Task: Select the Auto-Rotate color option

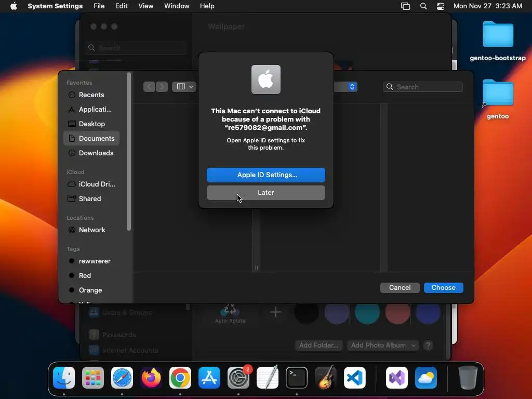Action: pyautogui.click(x=230, y=313)
